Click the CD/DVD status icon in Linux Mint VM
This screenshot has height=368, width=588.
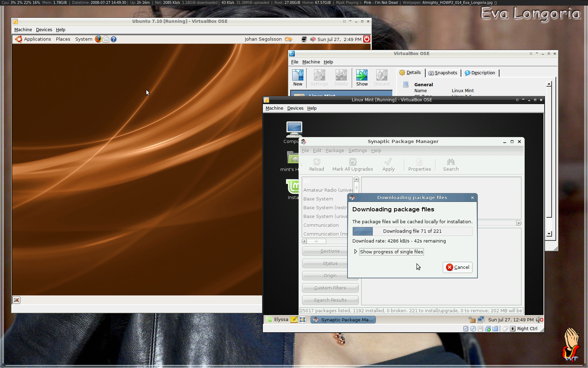click(473, 329)
